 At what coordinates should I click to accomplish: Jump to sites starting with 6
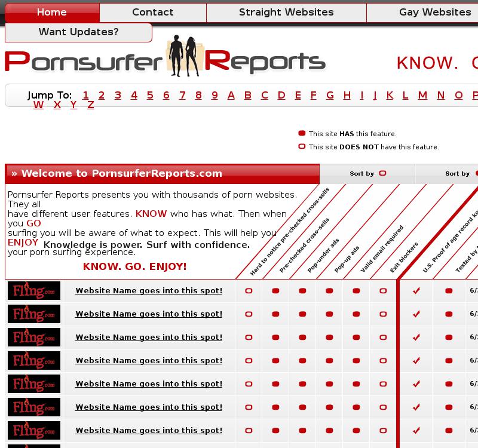point(166,96)
